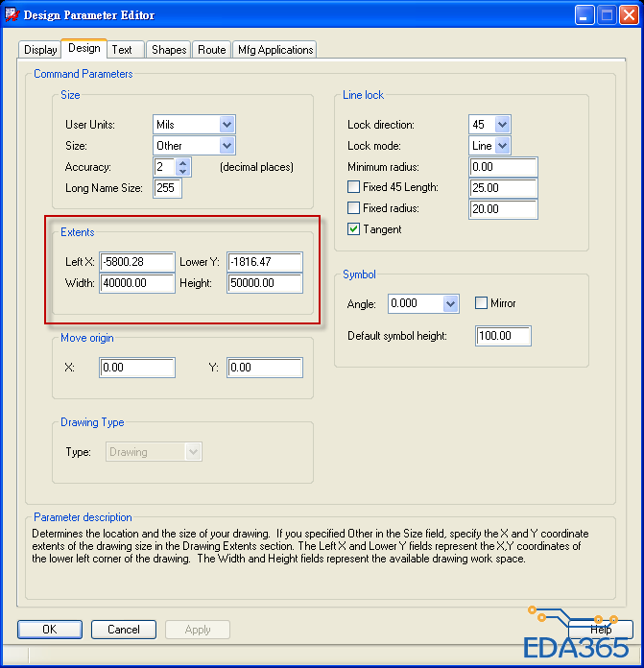Minimize the Design Parameter Editor window
Screen dimensions: 644x668
[x=584, y=15]
